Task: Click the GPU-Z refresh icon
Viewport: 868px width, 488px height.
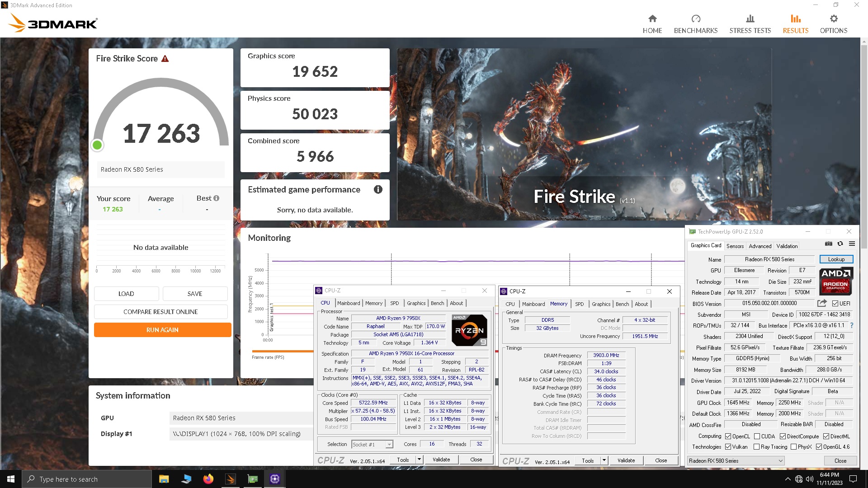Action: click(840, 244)
